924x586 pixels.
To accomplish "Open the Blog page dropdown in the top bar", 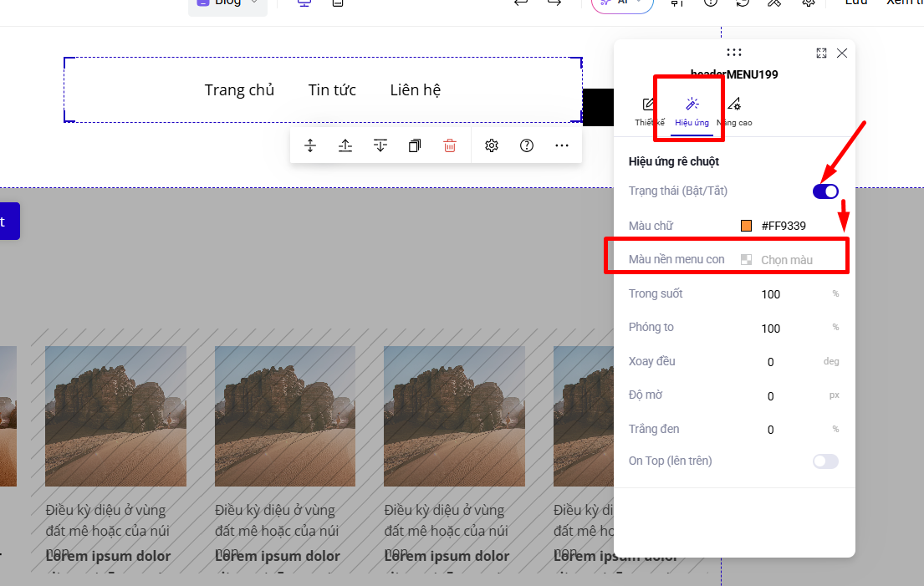I will coord(227,5).
